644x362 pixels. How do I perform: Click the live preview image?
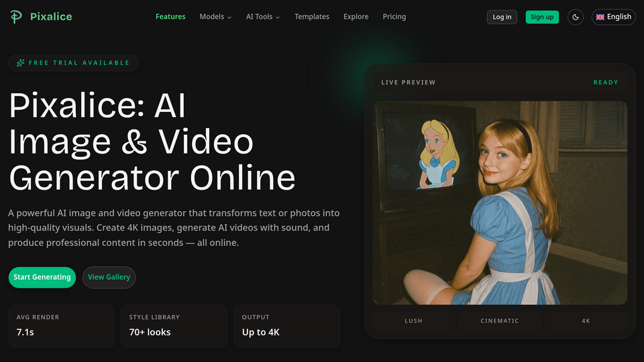click(500, 202)
